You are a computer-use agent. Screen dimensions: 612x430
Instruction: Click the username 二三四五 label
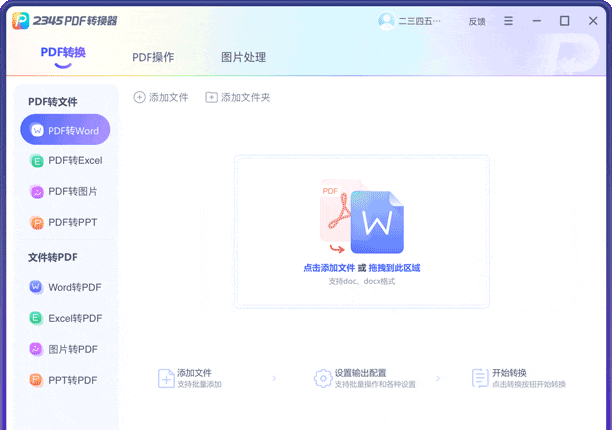pyautogui.click(x=419, y=21)
